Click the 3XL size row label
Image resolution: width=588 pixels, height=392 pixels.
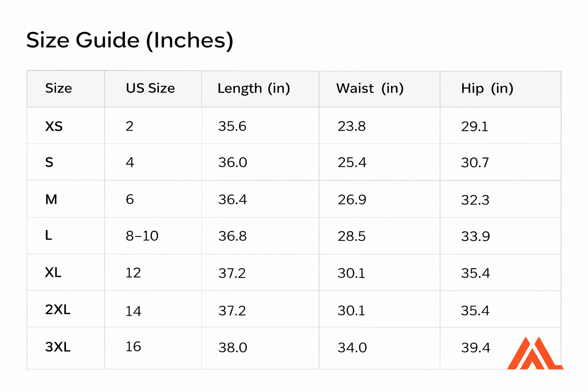click(x=58, y=347)
